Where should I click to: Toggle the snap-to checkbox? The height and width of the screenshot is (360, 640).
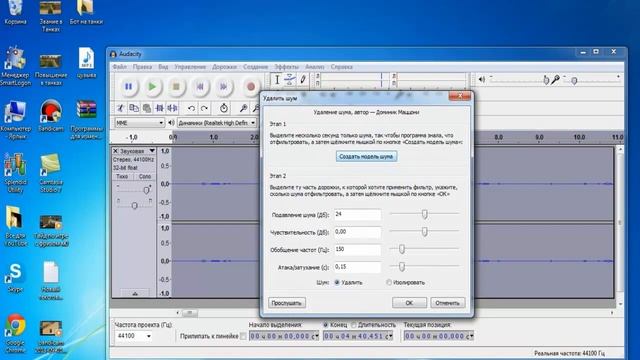[243, 336]
